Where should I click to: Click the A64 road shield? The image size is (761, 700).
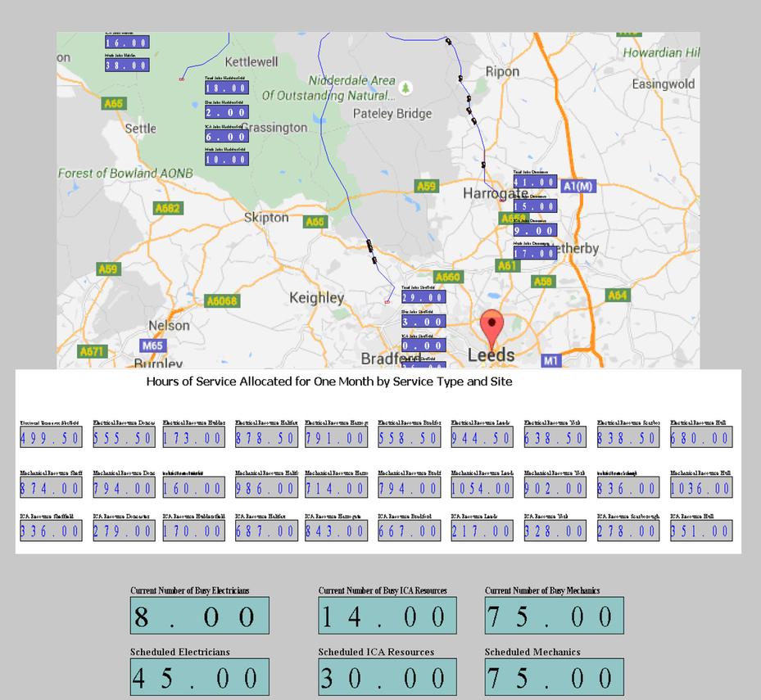pos(618,295)
